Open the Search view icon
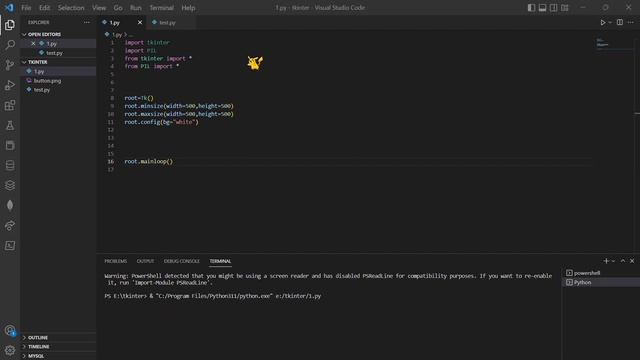Viewport: 640px width, 360px height. tap(10, 44)
